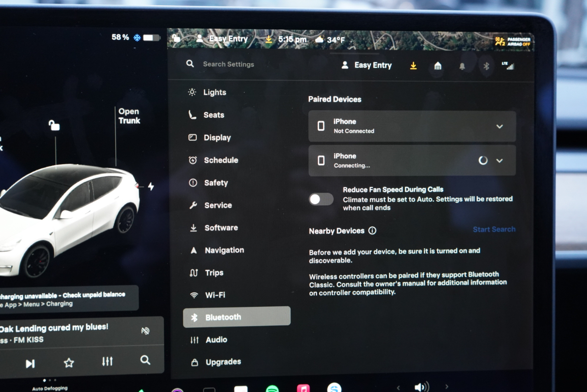Select the Upgrades menu entry
This screenshot has width=587, height=392.
tap(223, 362)
